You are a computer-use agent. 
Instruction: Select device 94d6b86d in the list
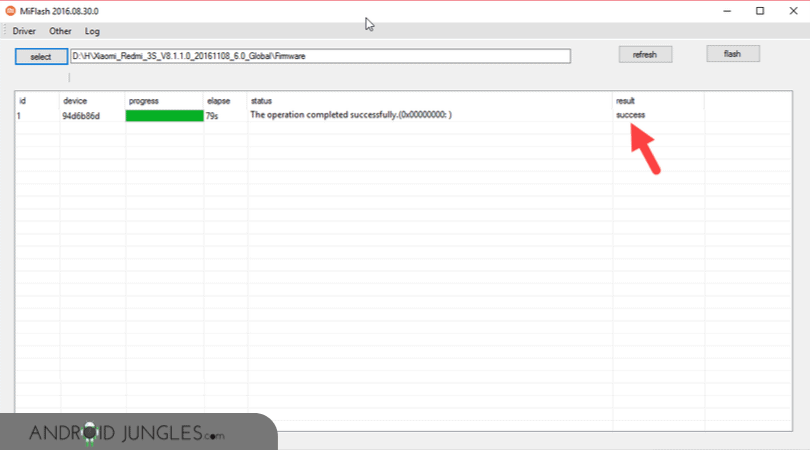(x=81, y=116)
